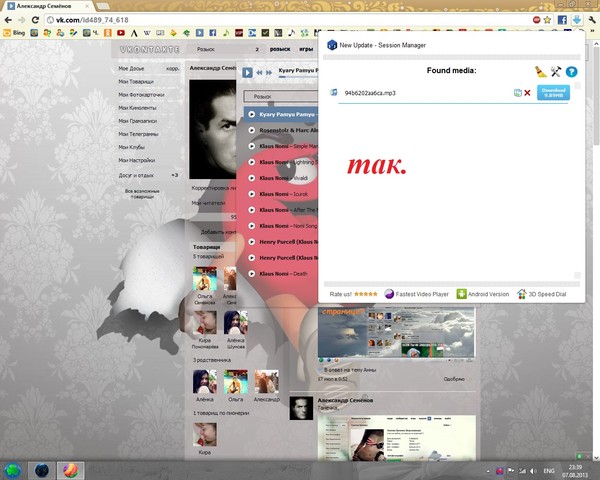The image size is (600, 480).
Task: Bookmark page with star icon
Action: click(x=548, y=20)
